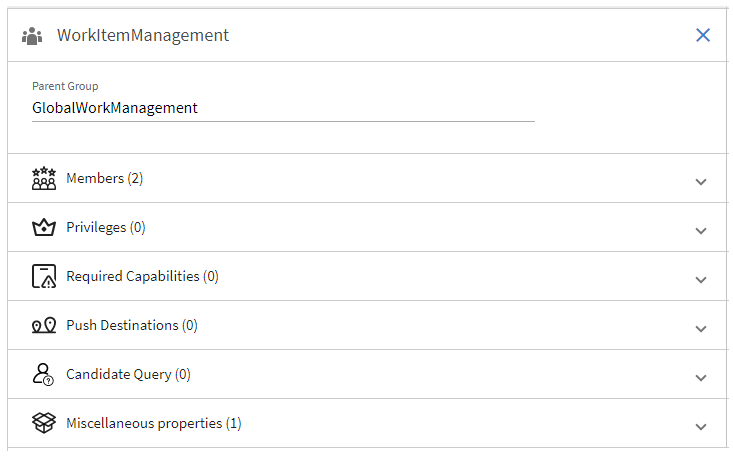Select the Miscellaneous properties (1) label
Screen dimensions: 733x459
pos(154,424)
